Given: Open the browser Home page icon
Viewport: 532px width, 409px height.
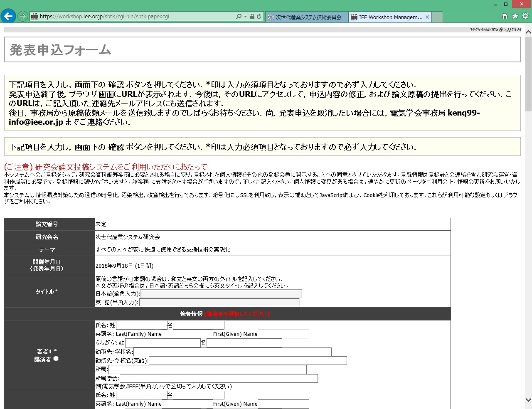Looking at the screenshot, I should [x=505, y=16].
